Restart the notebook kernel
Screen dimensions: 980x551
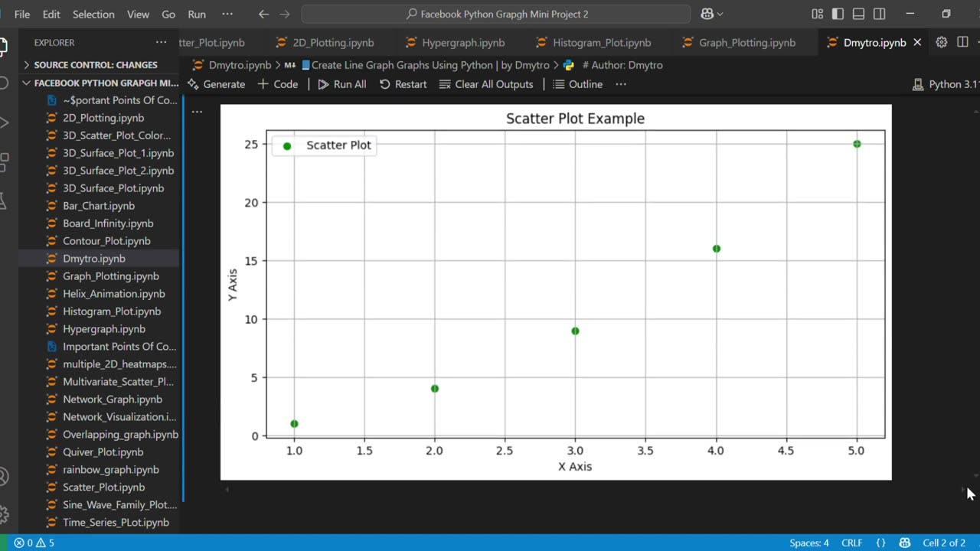click(403, 84)
